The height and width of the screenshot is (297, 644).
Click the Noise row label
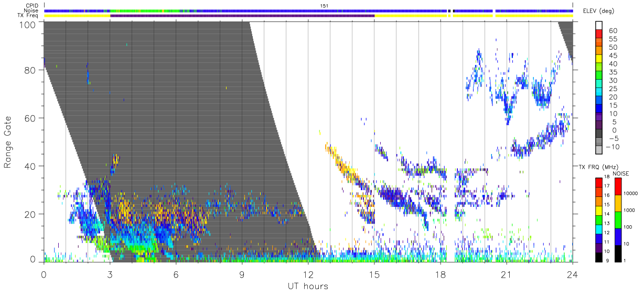(32, 10)
